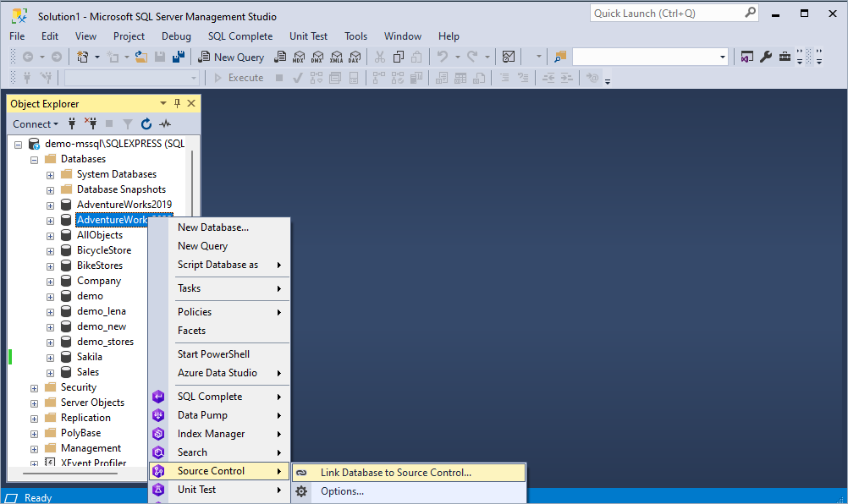Click the XMLA query icon

336,57
